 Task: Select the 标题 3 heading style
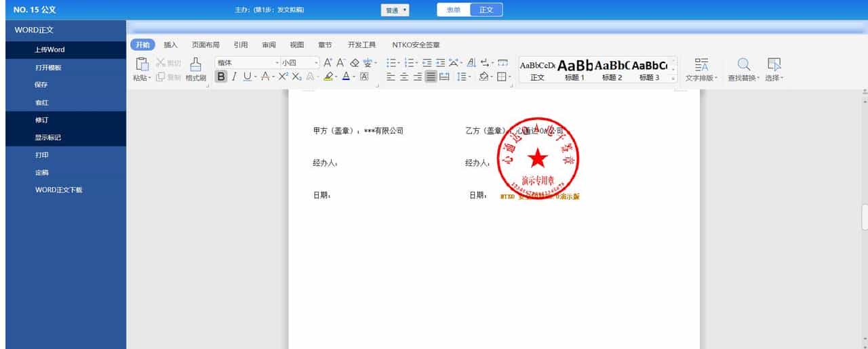(x=649, y=70)
